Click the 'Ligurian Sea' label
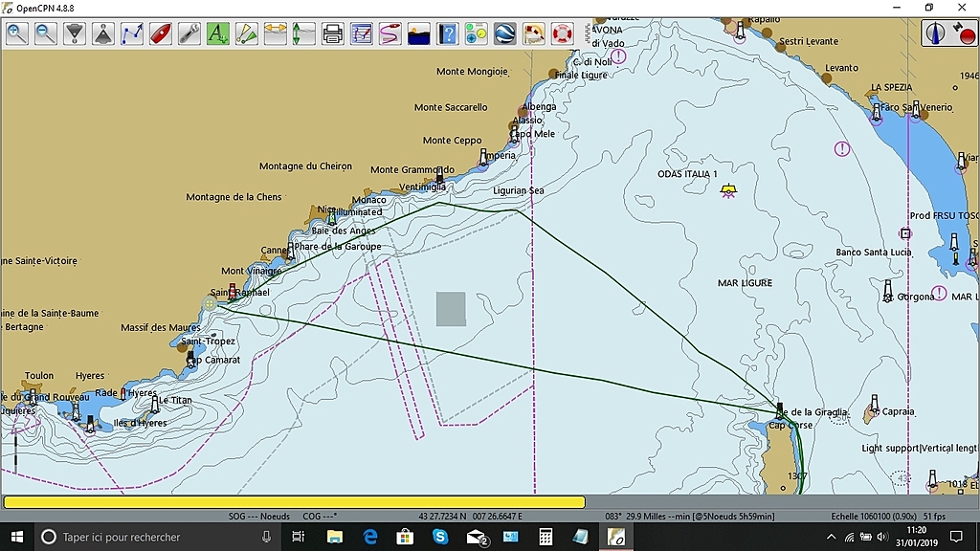 (518, 190)
